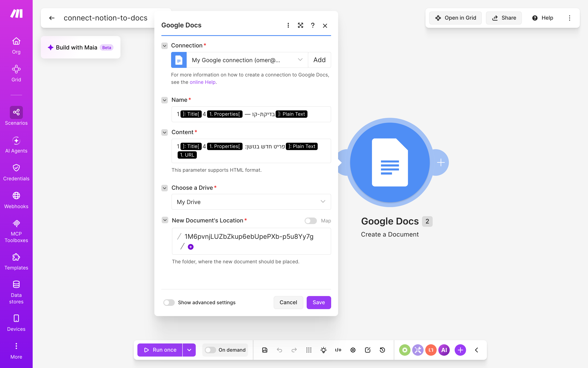Open notes icon in bottom toolbar

point(367,350)
